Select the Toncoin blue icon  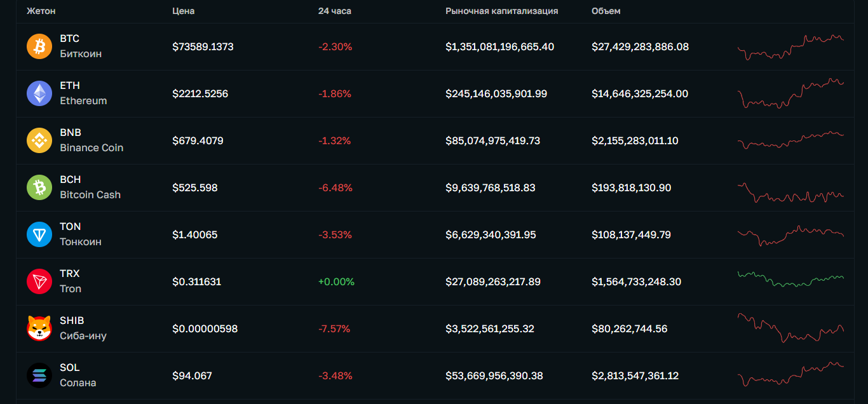tap(39, 234)
